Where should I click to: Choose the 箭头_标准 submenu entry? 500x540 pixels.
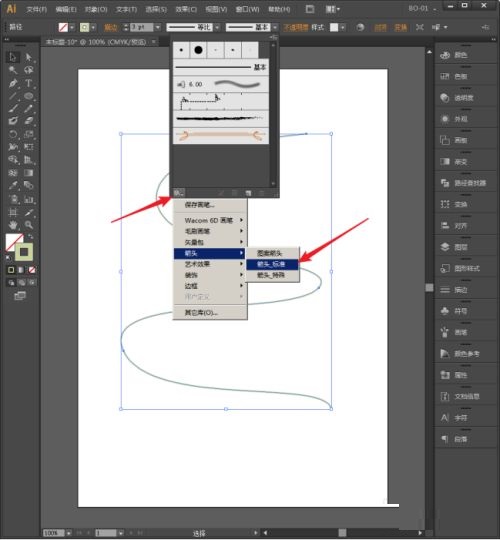click(x=272, y=264)
